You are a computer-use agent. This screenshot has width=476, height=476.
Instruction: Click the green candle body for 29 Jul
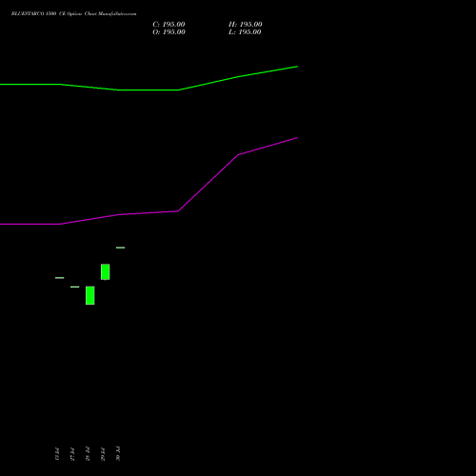tap(106, 272)
